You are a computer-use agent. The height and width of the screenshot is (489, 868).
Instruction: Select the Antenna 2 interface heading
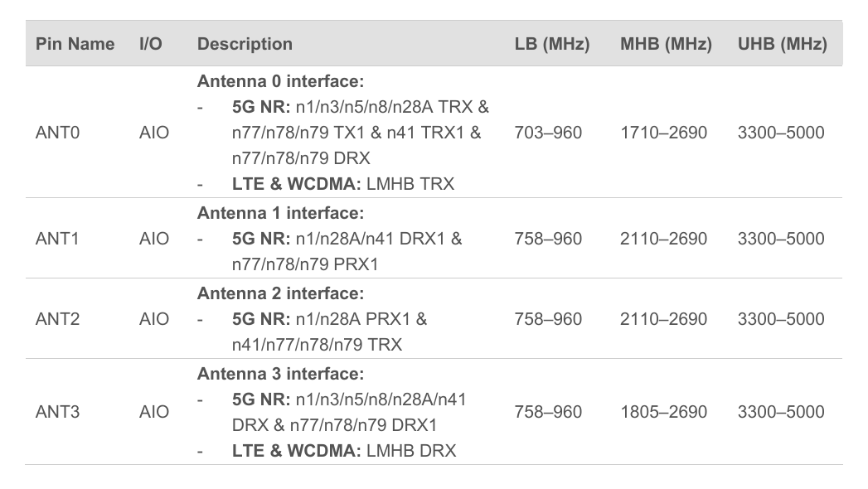pos(280,293)
